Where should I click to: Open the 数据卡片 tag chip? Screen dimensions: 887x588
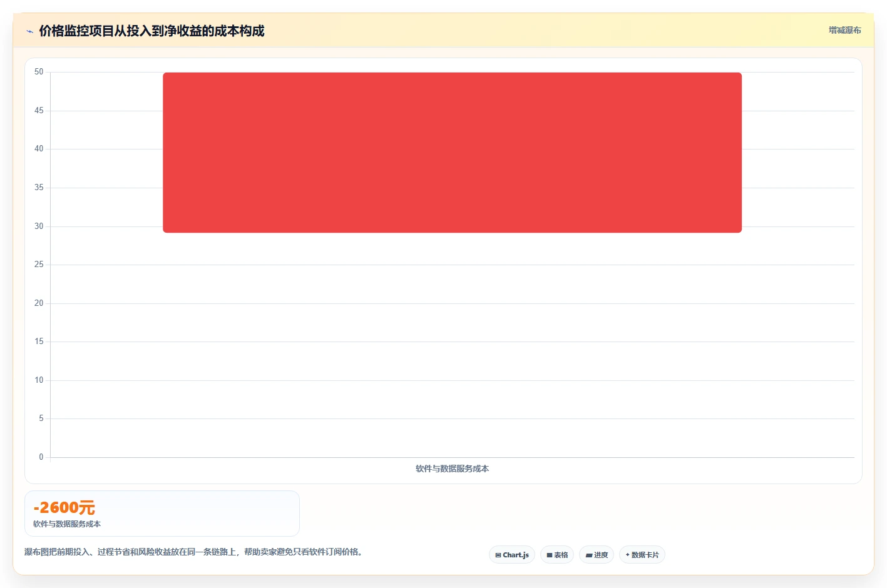pyautogui.click(x=642, y=555)
